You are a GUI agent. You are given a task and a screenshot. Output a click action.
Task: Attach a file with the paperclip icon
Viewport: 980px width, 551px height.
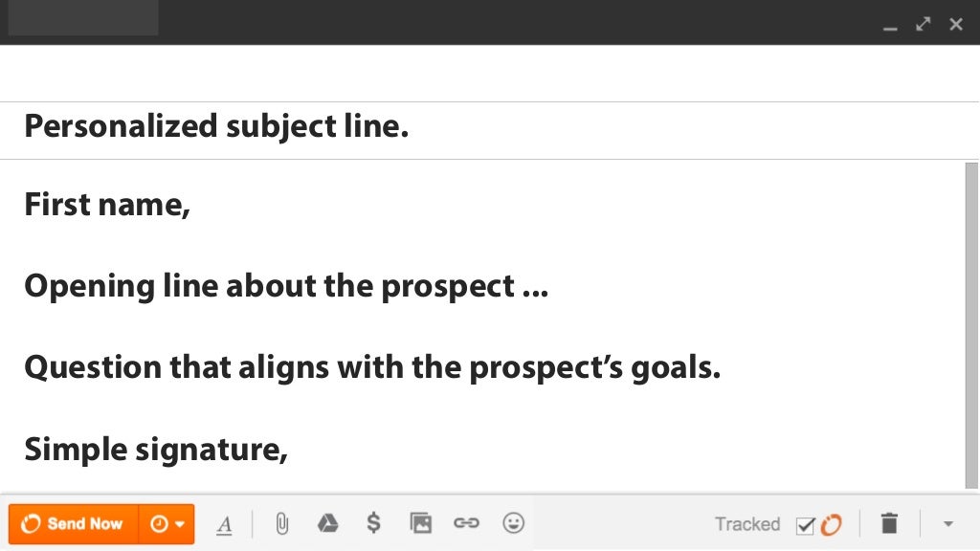[282, 523]
